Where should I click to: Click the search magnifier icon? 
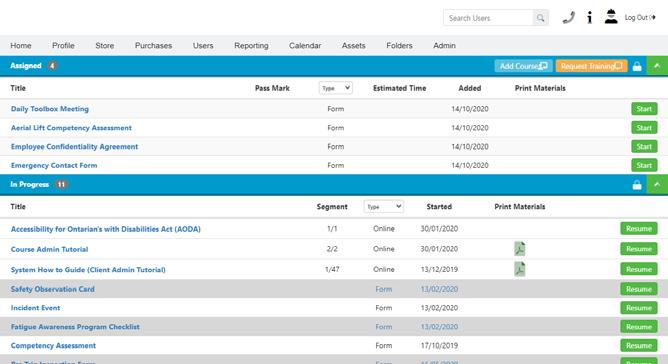[540, 18]
